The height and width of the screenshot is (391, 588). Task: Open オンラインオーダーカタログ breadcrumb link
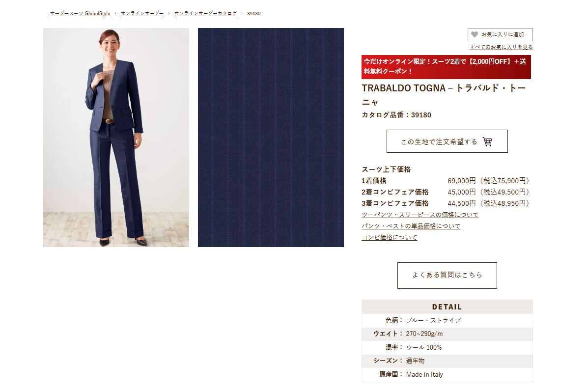point(205,13)
